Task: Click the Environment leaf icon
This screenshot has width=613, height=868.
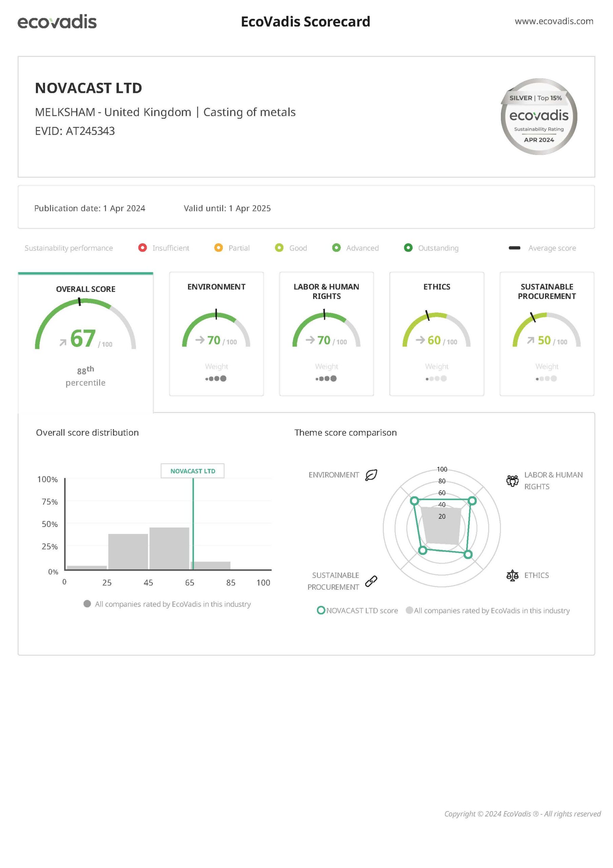Action: (371, 476)
